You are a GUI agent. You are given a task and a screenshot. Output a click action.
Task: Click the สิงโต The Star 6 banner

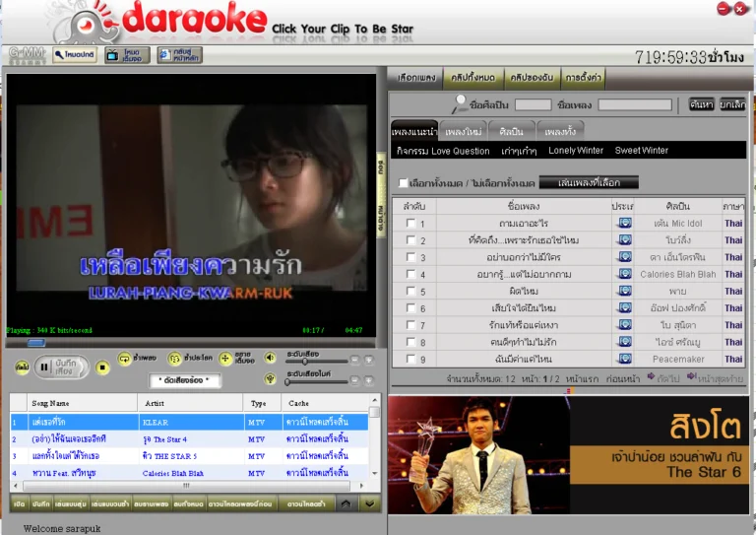tap(568, 455)
